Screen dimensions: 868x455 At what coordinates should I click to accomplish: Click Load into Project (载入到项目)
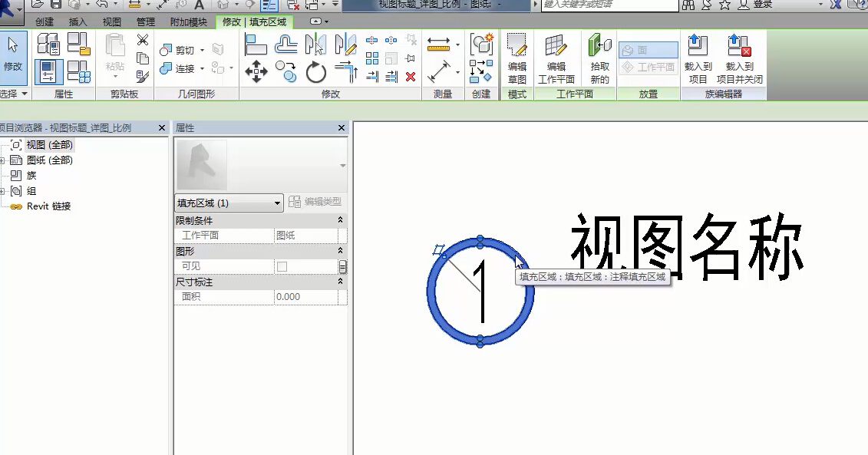[x=698, y=58]
